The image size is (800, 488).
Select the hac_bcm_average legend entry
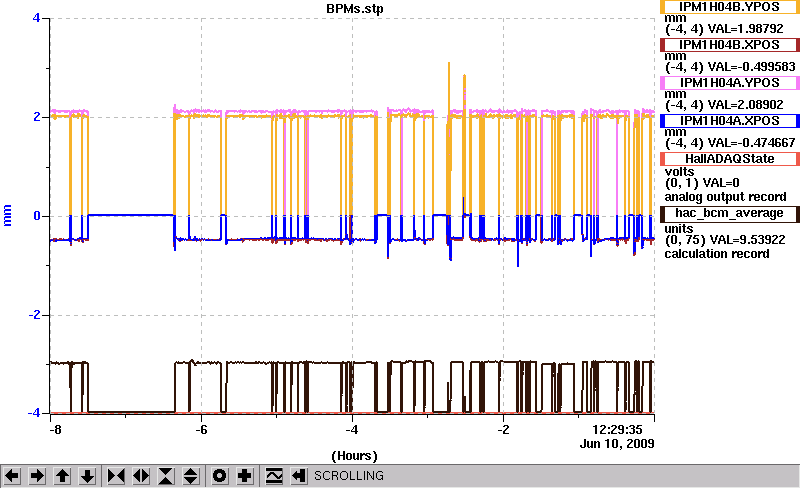coord(730,213)
